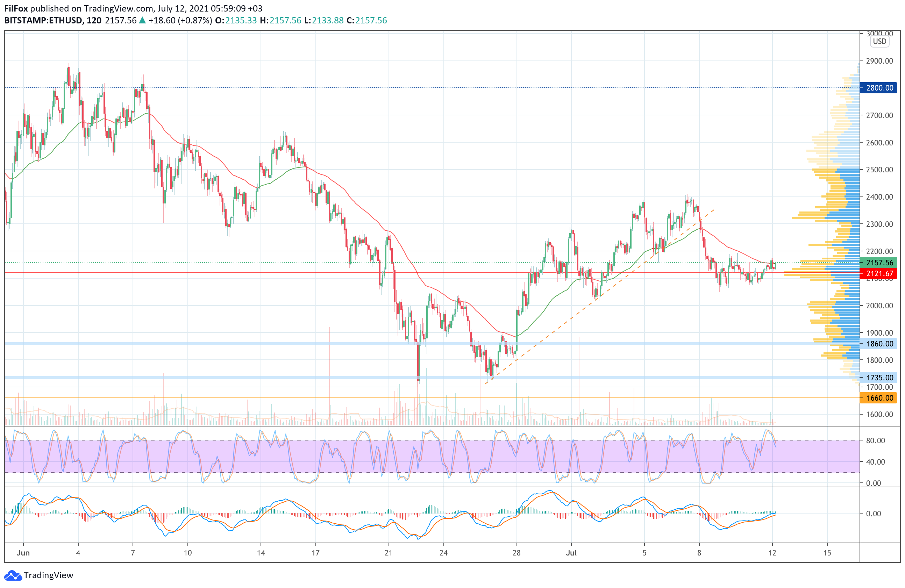
Task: Open the USD currency selector
Action: tap(879, 42)
